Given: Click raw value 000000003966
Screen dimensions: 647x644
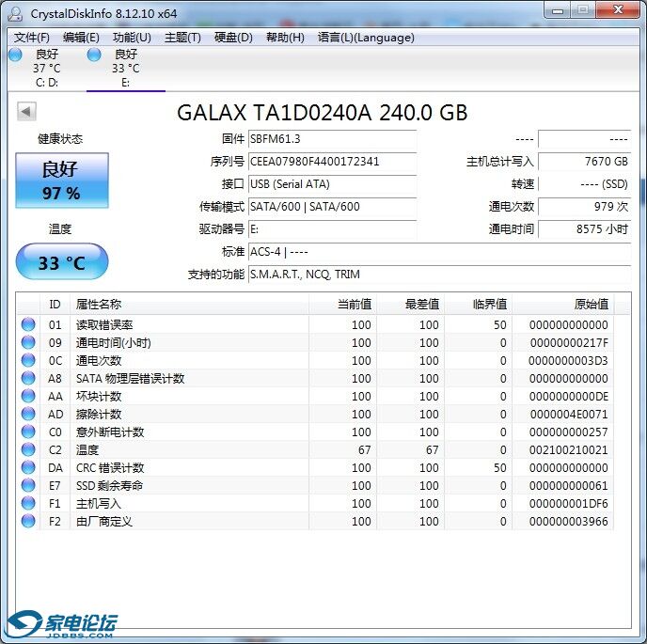Looking at the screenshot, I should coord(569,522).
